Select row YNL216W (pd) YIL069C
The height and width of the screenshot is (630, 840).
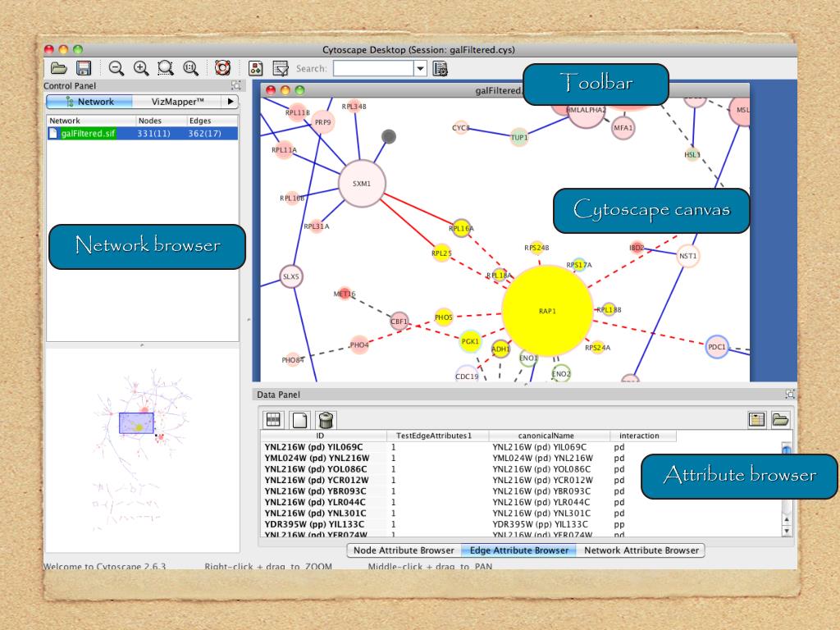point(469,447)
